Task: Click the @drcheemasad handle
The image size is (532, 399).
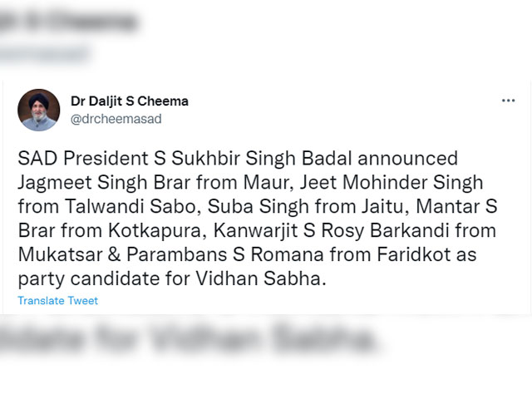Action: coord(116,119)
